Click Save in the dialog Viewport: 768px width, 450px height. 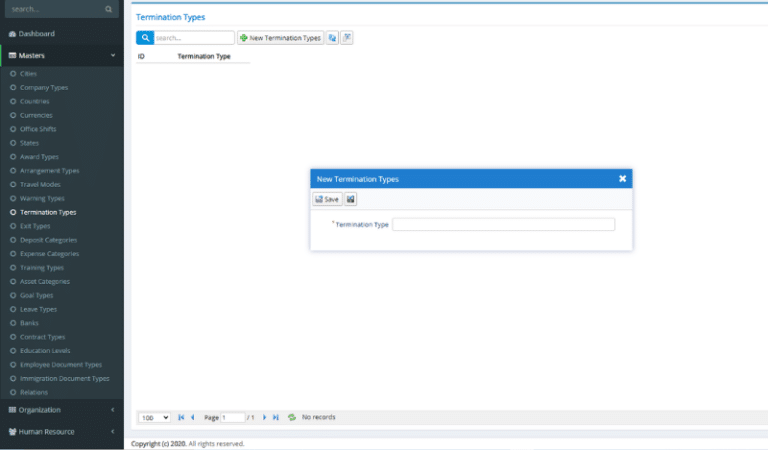point(327,199)
